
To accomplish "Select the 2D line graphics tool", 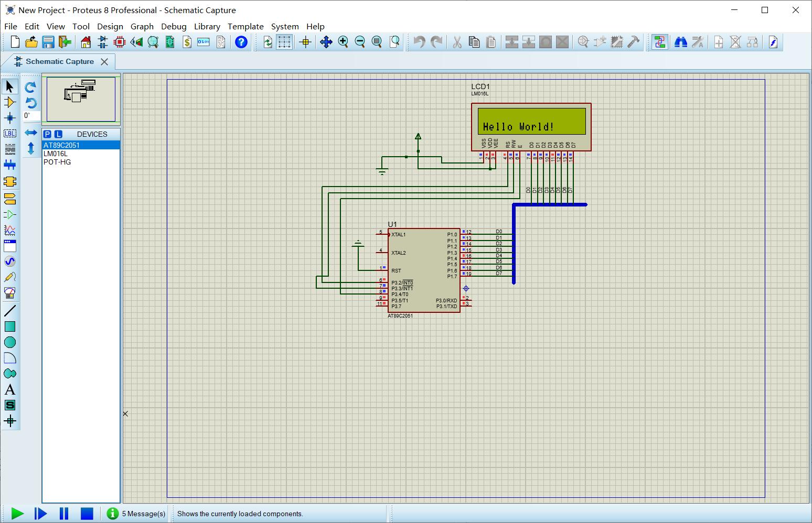I will (x=10, y=311).
